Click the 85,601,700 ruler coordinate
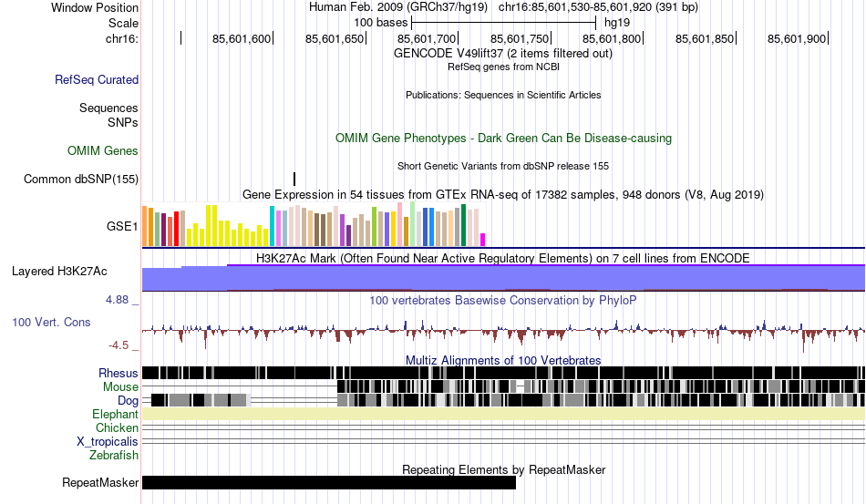The width and height of the screenshot is (866, 504). (427, 38)
